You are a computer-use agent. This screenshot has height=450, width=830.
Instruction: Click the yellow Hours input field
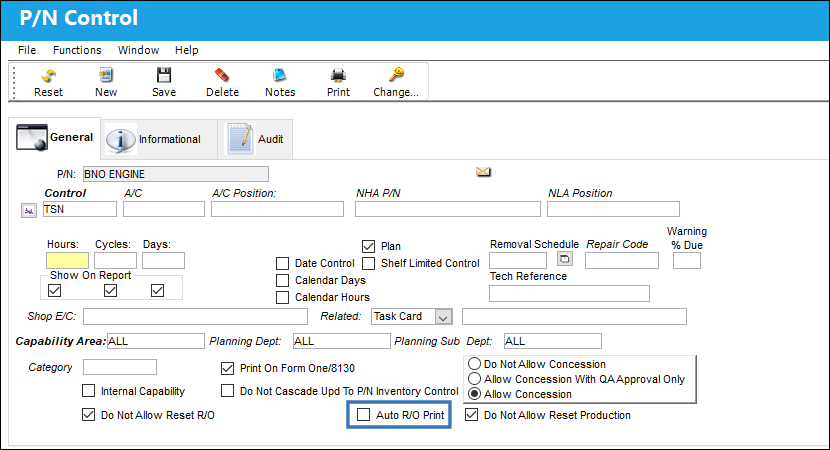coord(67,260)
